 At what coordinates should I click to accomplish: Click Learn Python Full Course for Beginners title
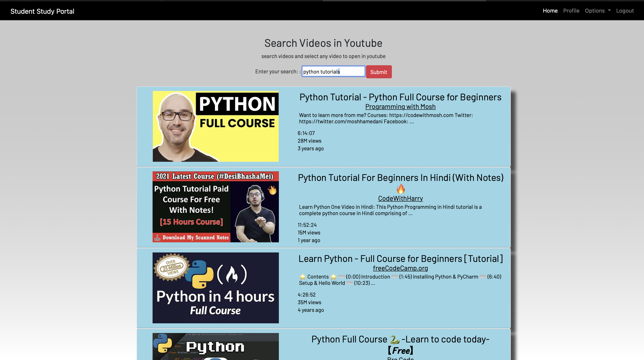pos(400,259)
